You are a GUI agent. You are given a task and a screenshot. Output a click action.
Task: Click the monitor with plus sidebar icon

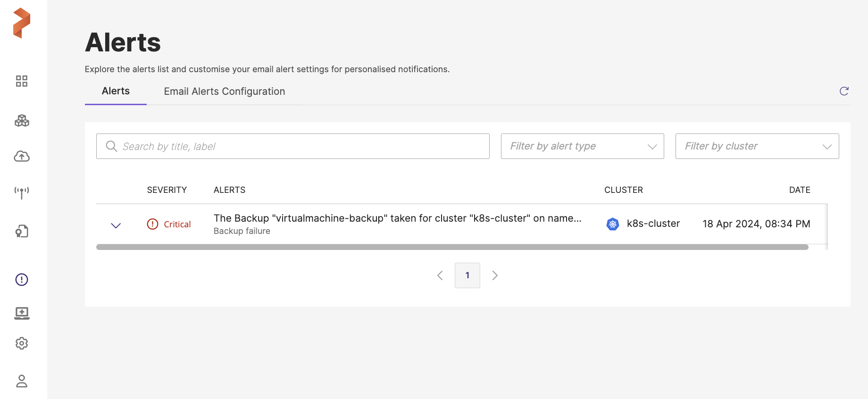click(x=22, y=313)
